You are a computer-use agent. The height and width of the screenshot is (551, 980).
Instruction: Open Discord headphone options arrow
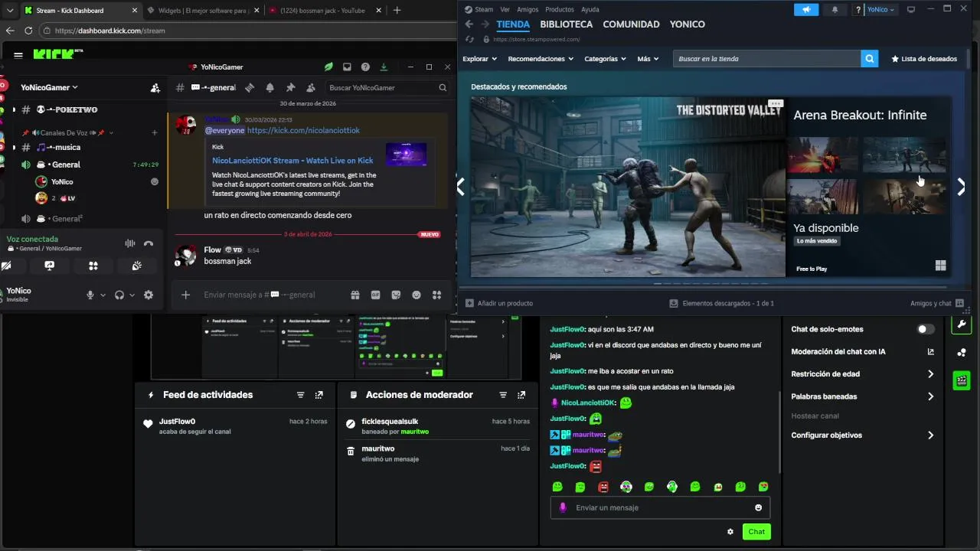click(x=132, y=295)
